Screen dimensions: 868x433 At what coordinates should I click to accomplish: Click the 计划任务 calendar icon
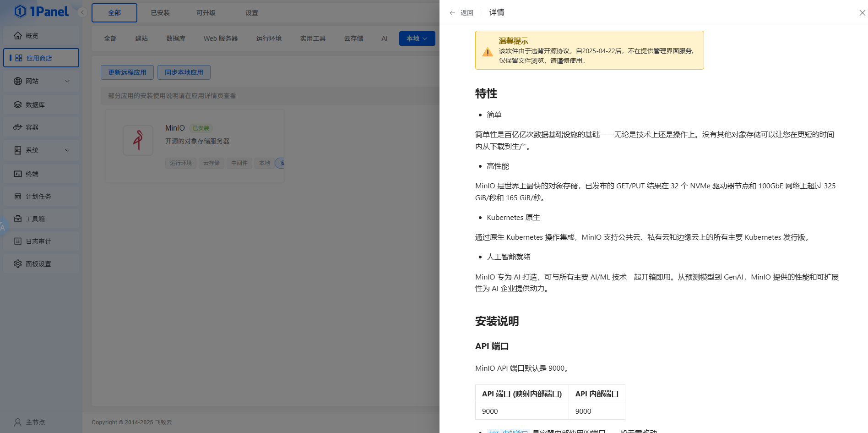point(18,196)
